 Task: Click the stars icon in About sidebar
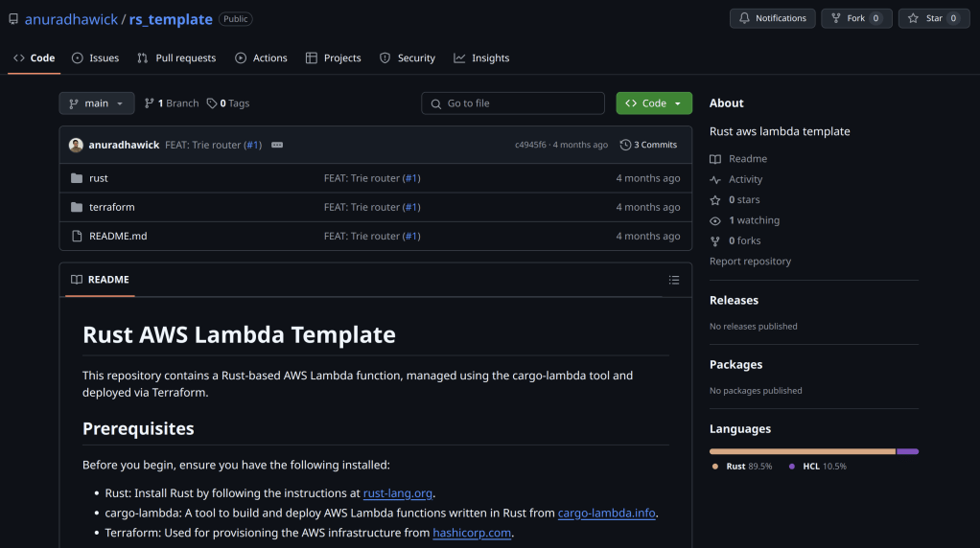715,200
